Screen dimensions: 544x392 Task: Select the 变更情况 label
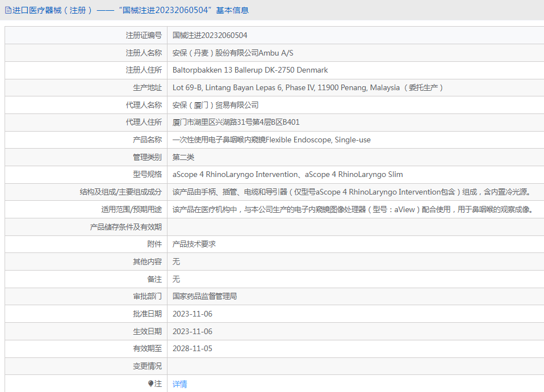[x=148, y=366]
